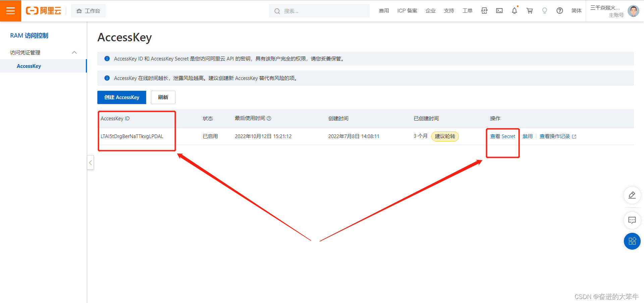Open the user avatar account menu
The height and width of the screenshot is (303, 644).
pos(633,11)
